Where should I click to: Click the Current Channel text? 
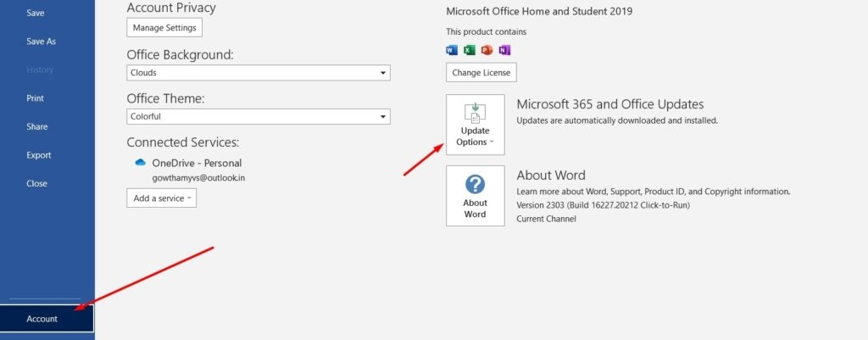pos(547,219)
